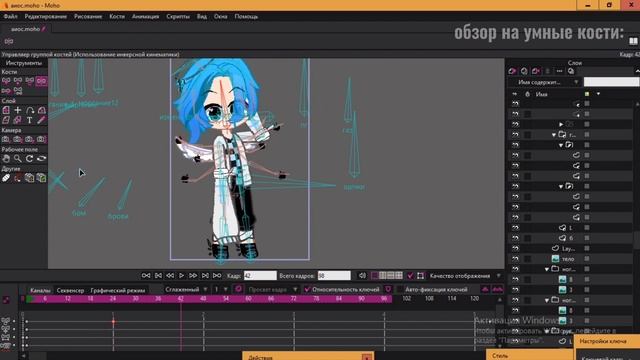Jump to the end of animation
This screenshot has width=640, height=360.
tap(217, 276)
